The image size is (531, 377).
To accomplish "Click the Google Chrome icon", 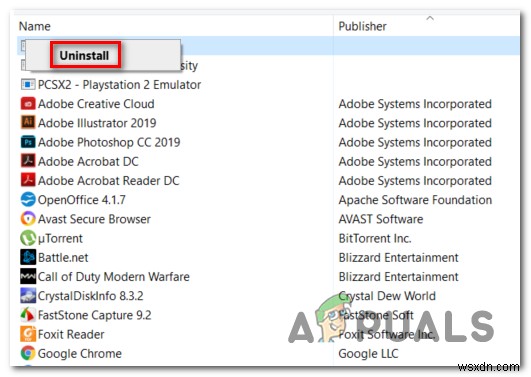I will click(28, 353).
